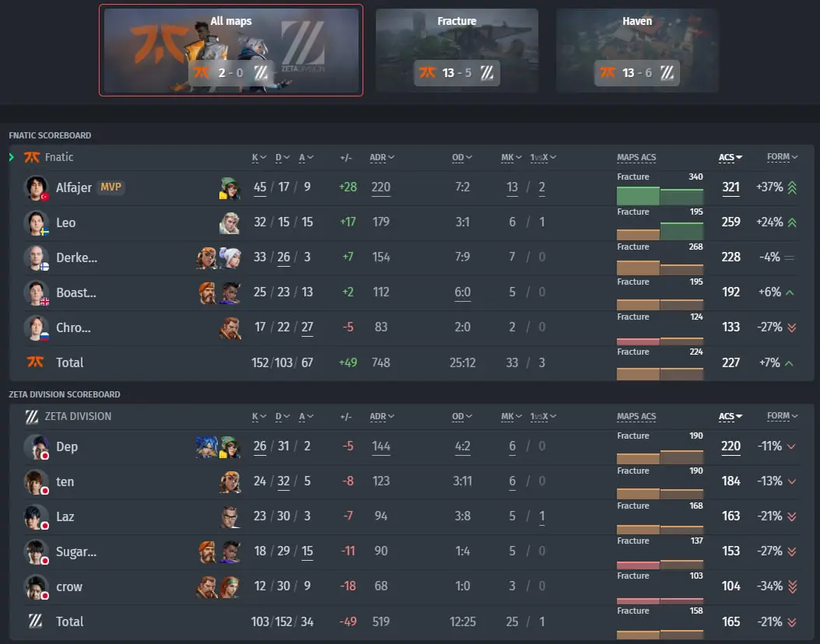Viewport: 820px width, 644px height.
Task: Click Laz's player avatar
Action: (36, 517)
